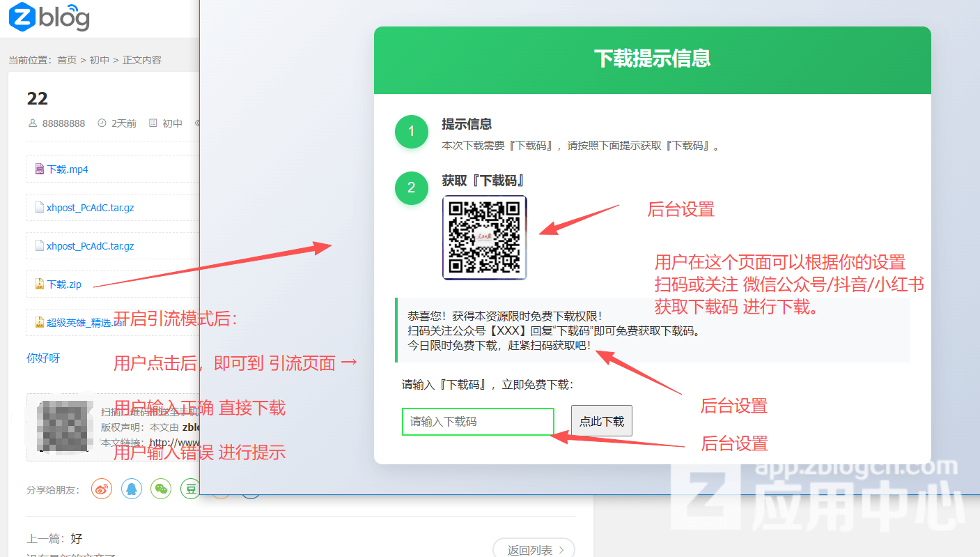Click the author icon next to 88888888
The width and height of the screenshot is (980, 557).
click(x=33, y=123)
